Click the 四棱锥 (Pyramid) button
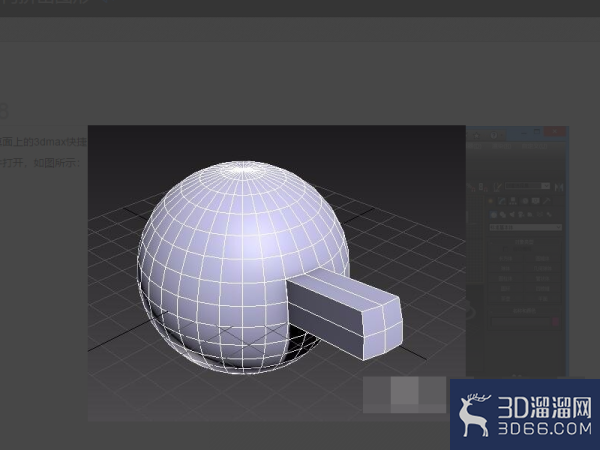Image resolution: width=600 pixels, height=450 pixels. [x=542, y=289]
